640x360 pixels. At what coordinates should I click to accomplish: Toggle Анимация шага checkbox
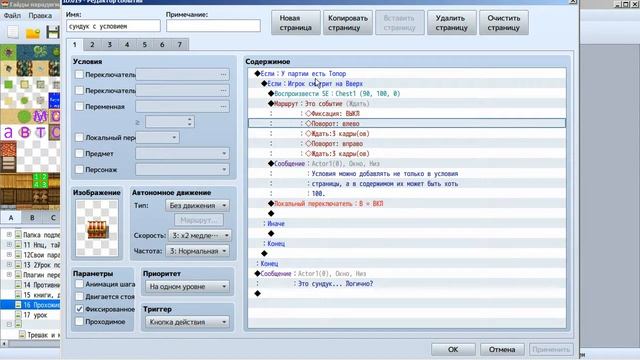coord(79,284)
